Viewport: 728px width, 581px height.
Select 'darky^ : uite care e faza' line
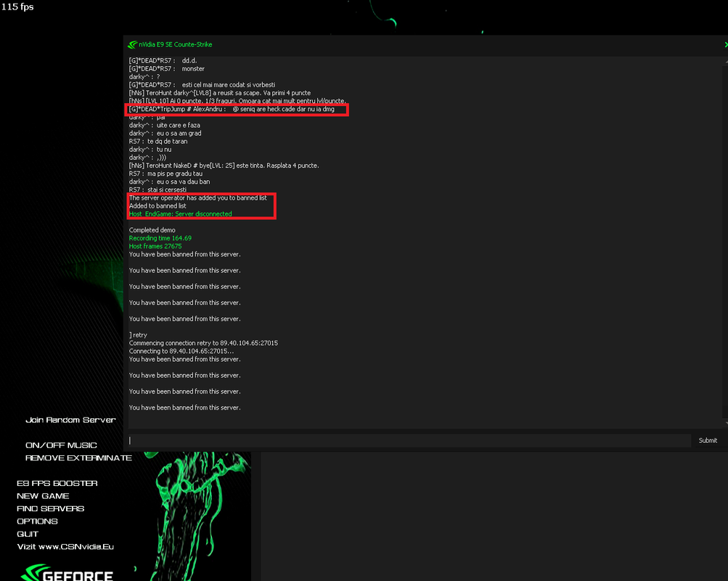(x=164, y=126)
